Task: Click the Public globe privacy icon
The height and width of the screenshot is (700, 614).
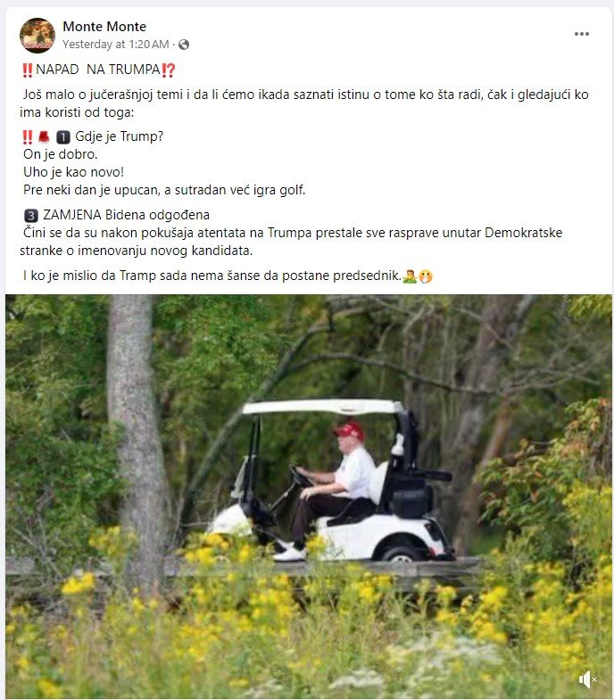Action: point(184,45)
